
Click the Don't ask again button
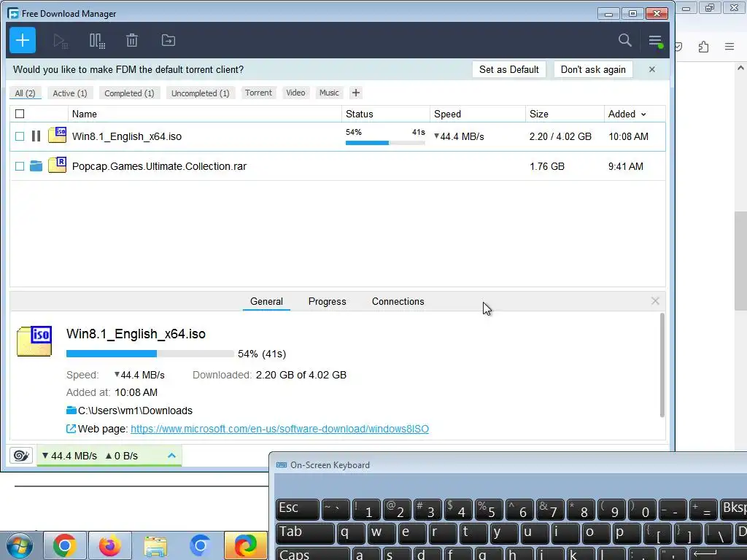pos(593,69)
